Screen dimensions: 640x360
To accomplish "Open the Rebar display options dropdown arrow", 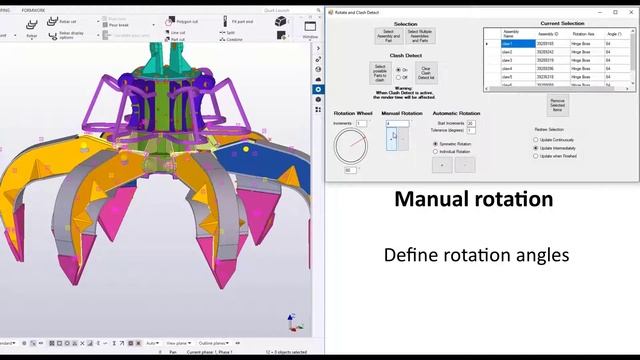I will [98, 36].
